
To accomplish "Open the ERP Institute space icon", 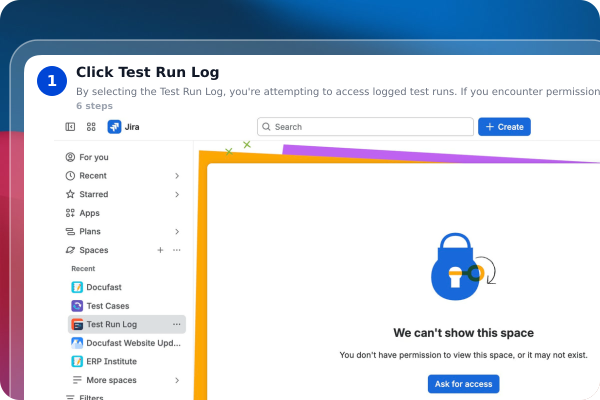I will (x=77, y=361).
